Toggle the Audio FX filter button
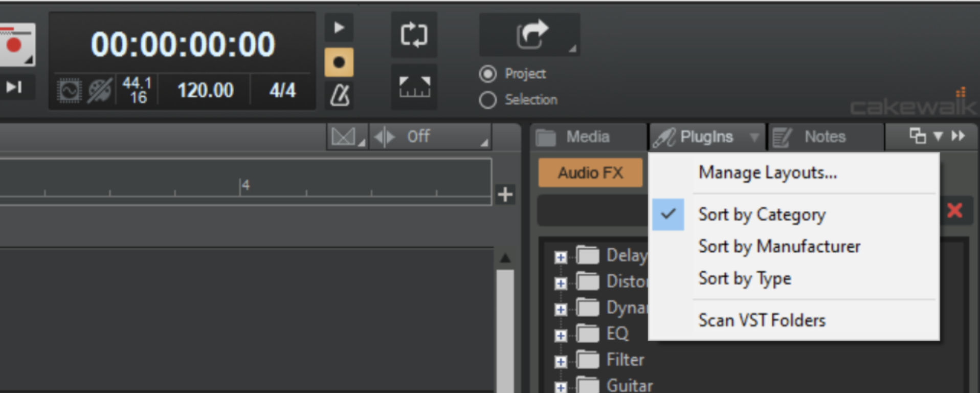 tap(590, 173)
